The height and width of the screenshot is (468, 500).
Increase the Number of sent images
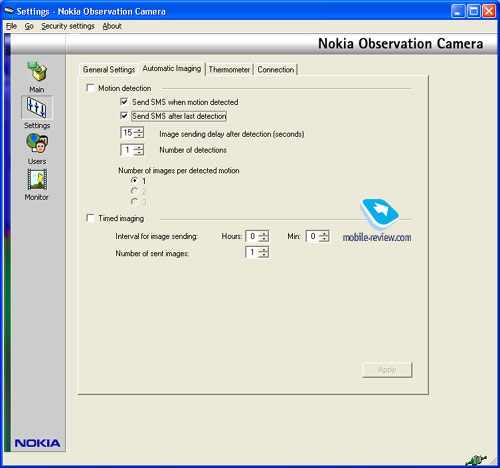pyautogui.click(x=263, y=250)
